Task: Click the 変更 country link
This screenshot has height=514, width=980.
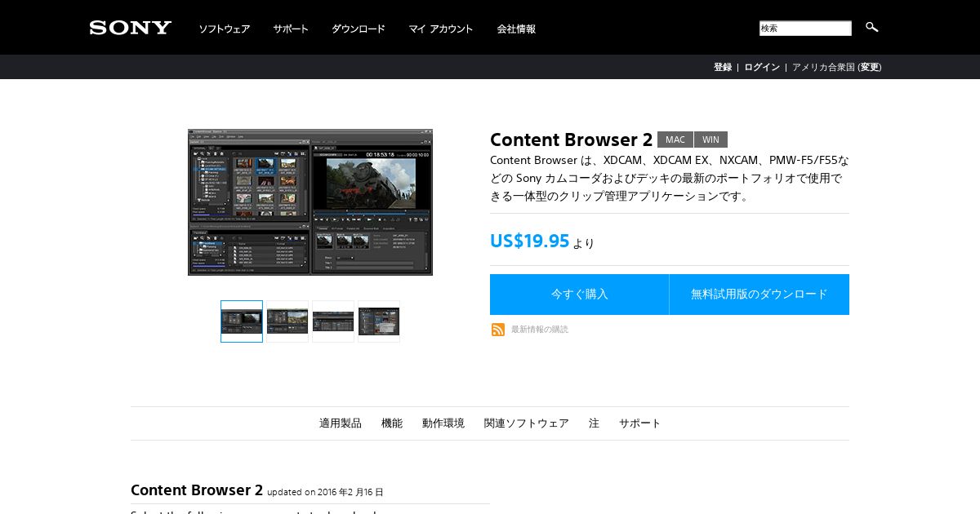Action: pos(870,67)
